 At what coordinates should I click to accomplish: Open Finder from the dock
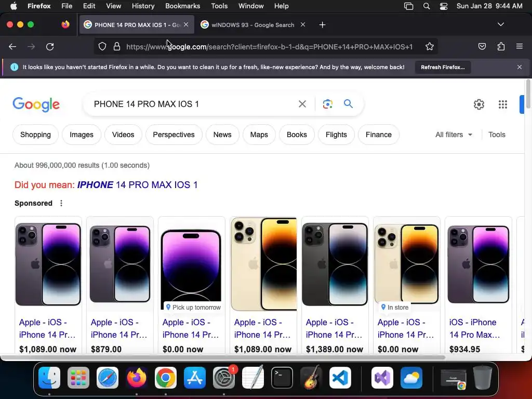click(49, 378)
